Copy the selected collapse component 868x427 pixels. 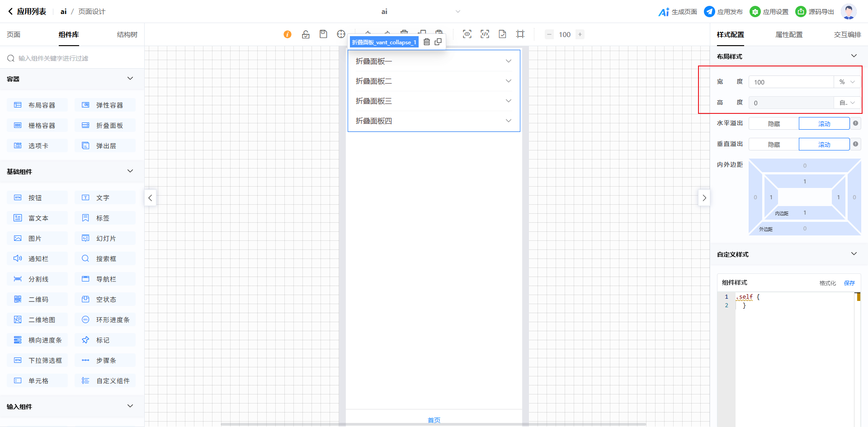pos(438,42)
